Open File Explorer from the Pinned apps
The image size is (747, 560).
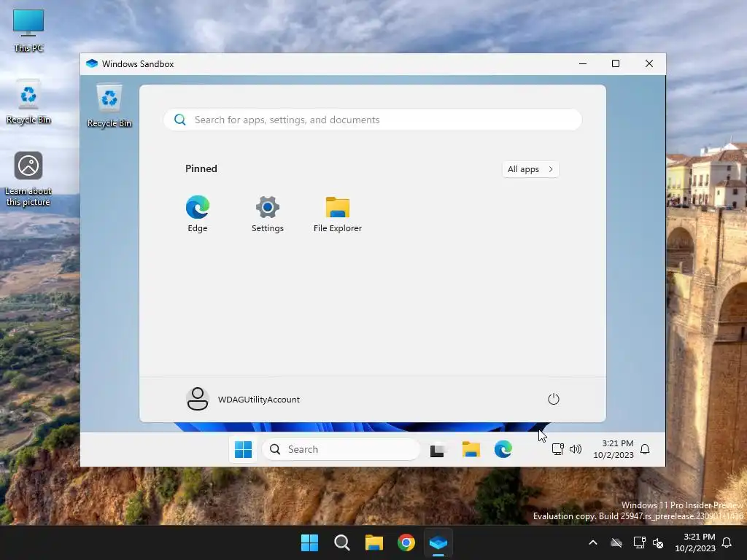point(337,214)
